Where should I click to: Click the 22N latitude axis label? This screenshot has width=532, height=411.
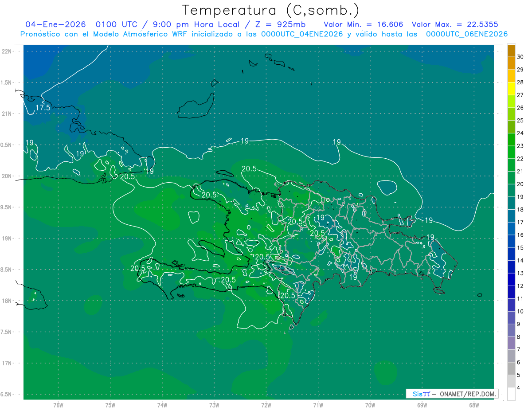7,51
